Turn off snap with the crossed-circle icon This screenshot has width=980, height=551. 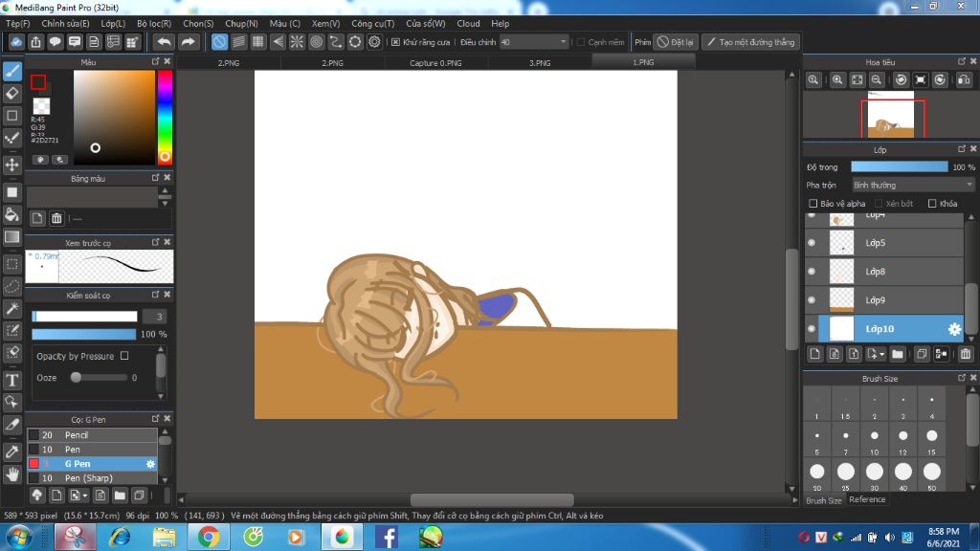pyautogui.click(x=219, y=42)
